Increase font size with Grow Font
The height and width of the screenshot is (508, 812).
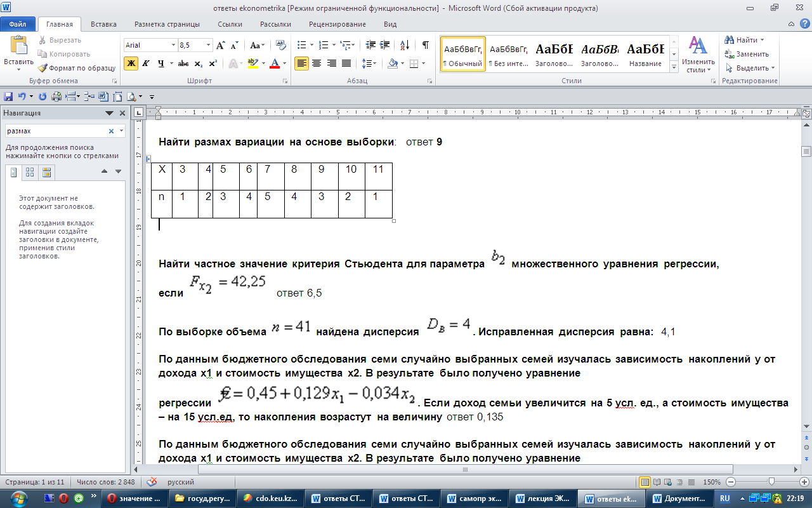[221, 45]
